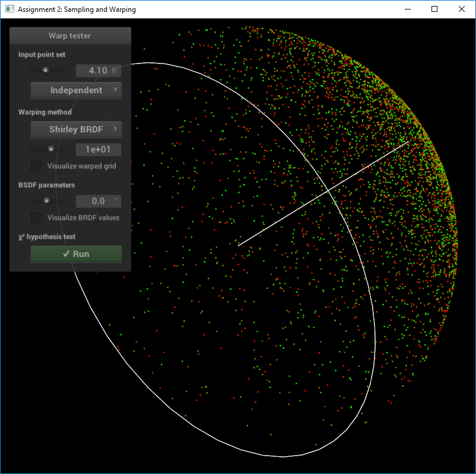Click the Assignment 2 window title text

pyautogui.click(x=77, y=9)
